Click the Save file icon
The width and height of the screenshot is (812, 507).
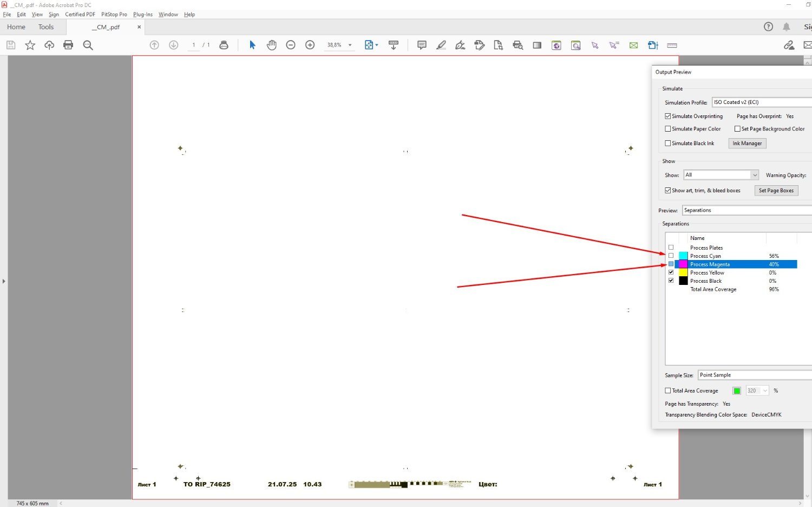[11, 45]
